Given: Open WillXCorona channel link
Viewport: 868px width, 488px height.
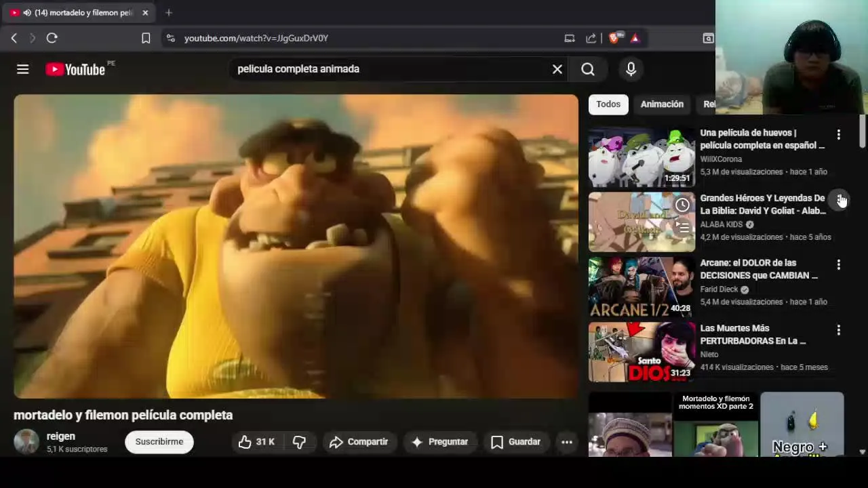Looking at the screenshot, I should click(721, 159).
